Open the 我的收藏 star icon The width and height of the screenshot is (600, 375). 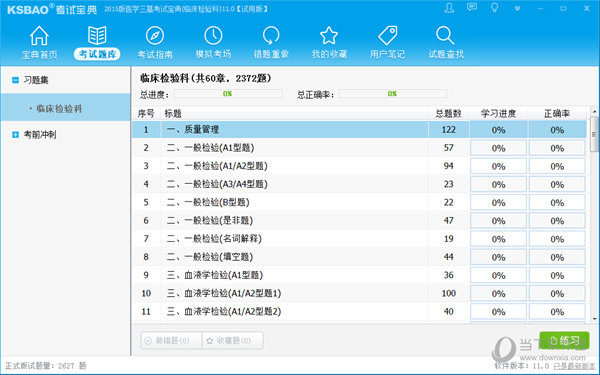tap(329, 36)
